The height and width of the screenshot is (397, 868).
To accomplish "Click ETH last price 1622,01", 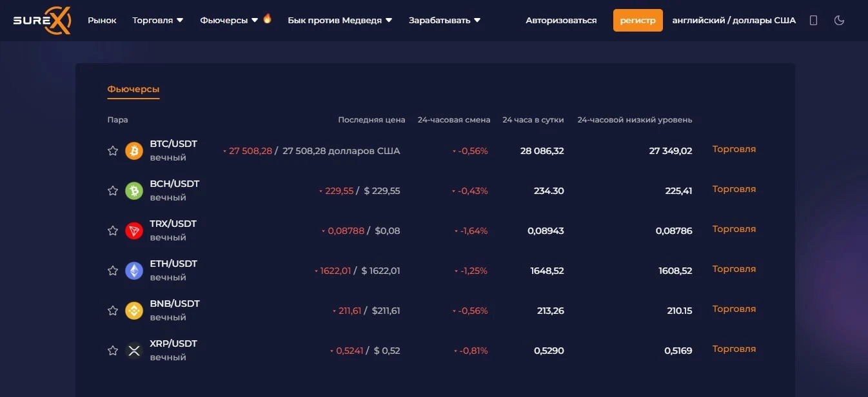I will (x=335, y=271).
